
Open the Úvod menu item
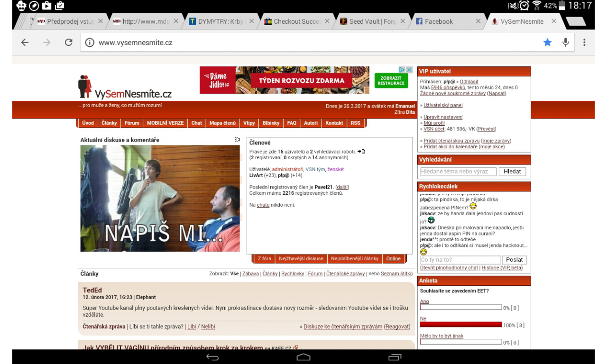(88, 123)
